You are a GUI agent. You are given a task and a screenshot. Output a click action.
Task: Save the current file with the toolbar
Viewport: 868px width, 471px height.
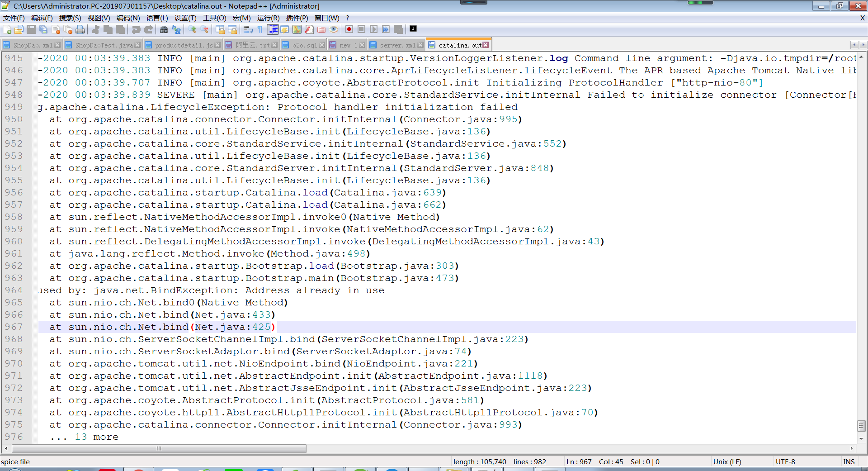(x=31, y=29)
